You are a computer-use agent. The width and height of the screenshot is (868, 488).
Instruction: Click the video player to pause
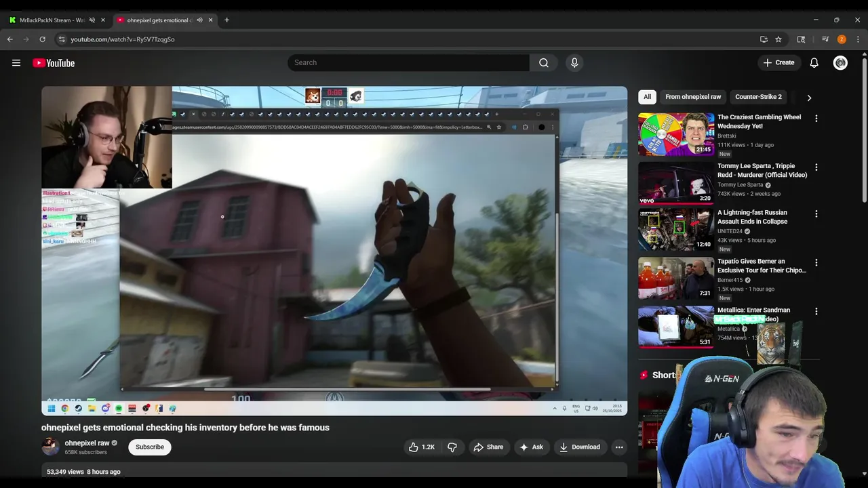coord(334,250)
